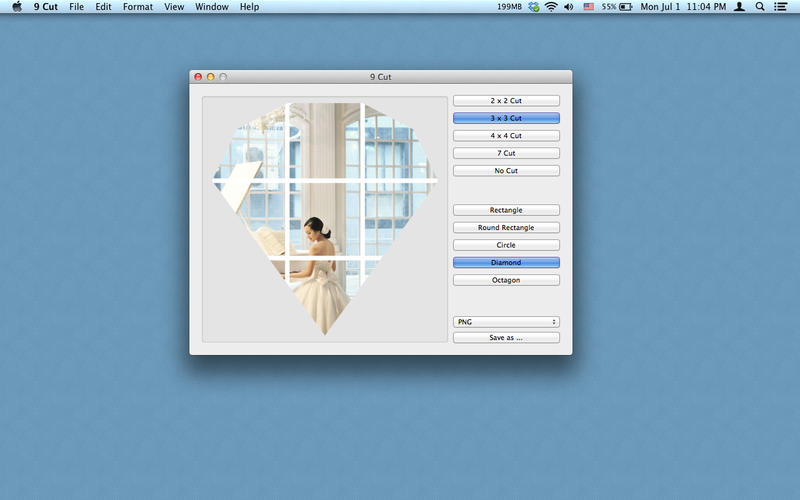800x500 pixels.
Task: Apply the Round Rectangle shape
Action: [x=506, y=228]
